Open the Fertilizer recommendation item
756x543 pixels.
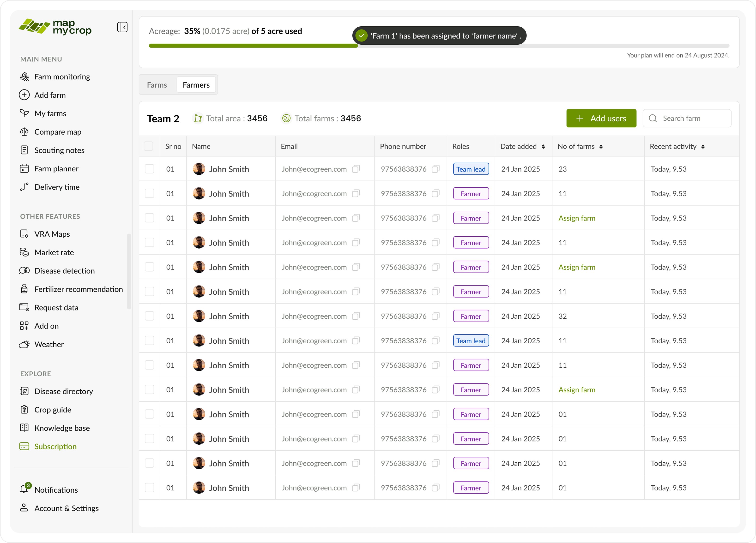[x=78, y=289]
